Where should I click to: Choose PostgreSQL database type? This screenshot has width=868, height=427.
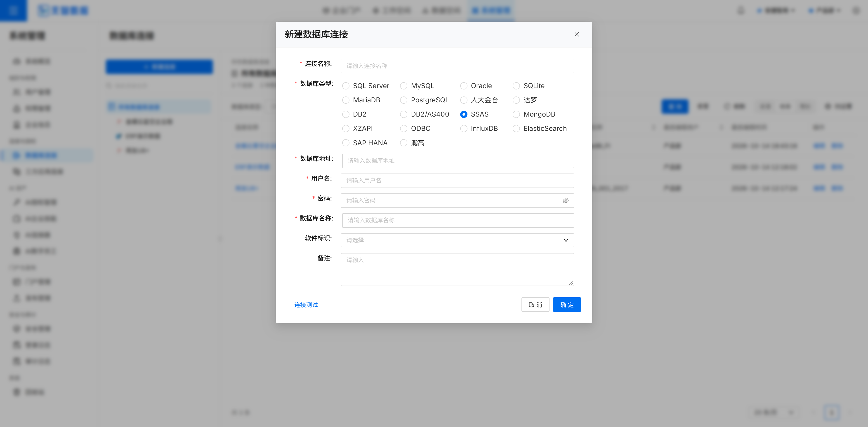click(x=404, y=100)
